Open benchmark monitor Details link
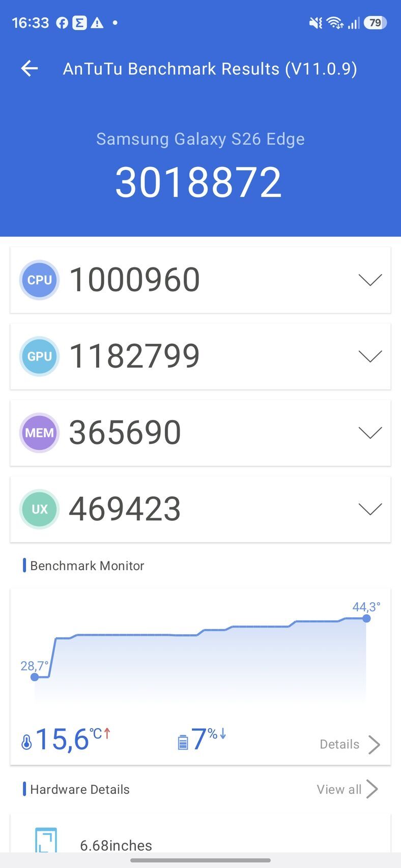Screen dimensions: 401x868 [350, 744]
